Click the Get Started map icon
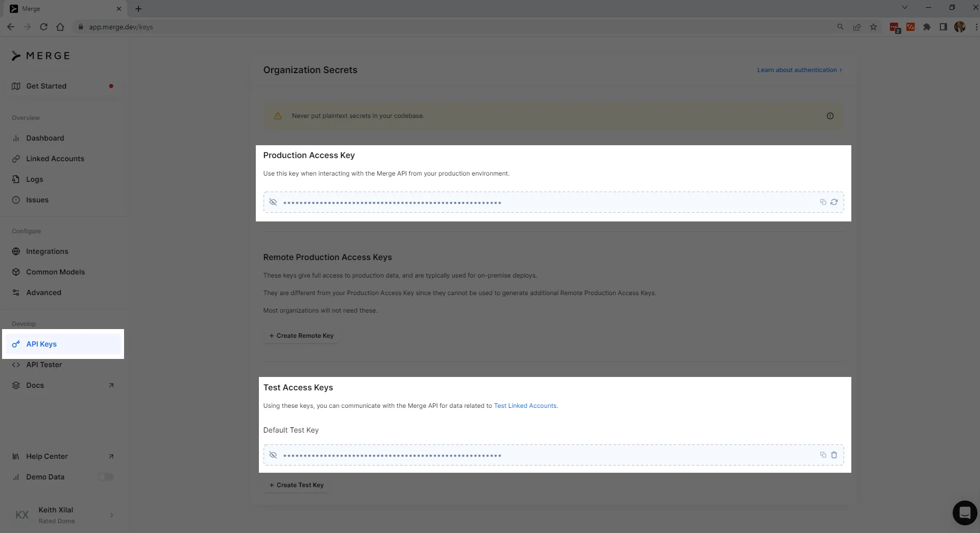 coord(16,86)
